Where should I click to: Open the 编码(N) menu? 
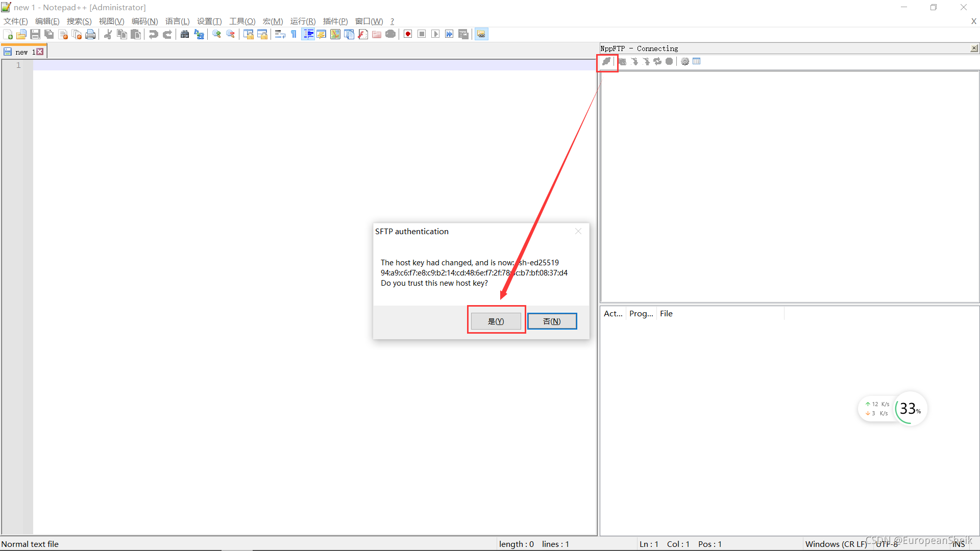point(145,21)
